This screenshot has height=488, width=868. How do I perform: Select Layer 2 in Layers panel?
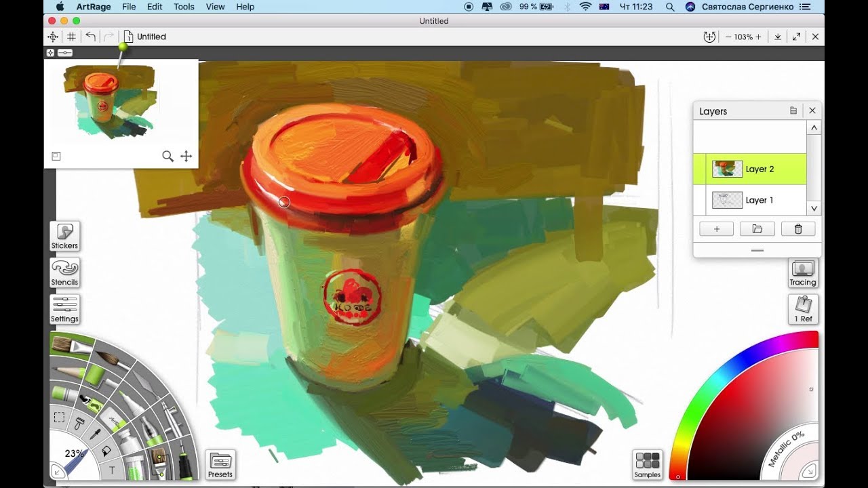(749, 169)
